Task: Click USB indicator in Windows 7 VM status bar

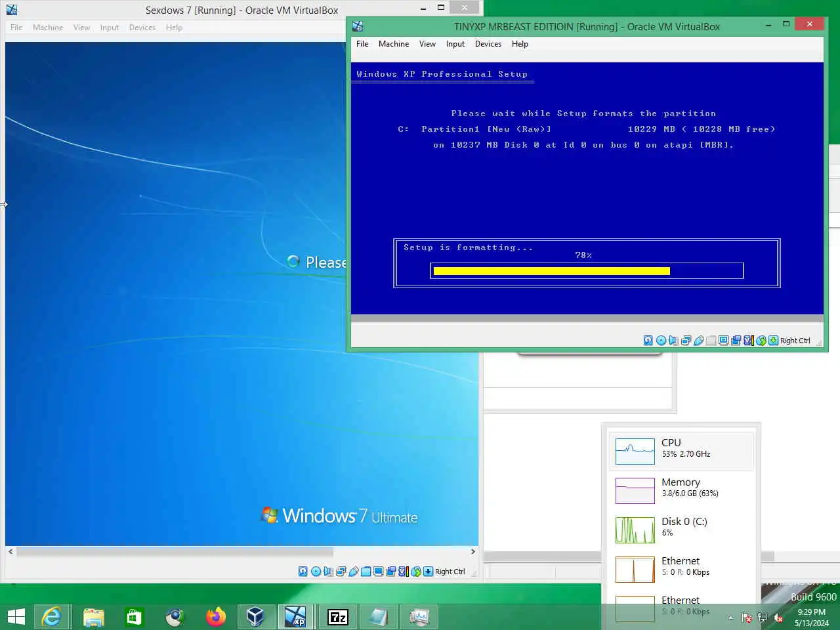Action: [353, 572]
